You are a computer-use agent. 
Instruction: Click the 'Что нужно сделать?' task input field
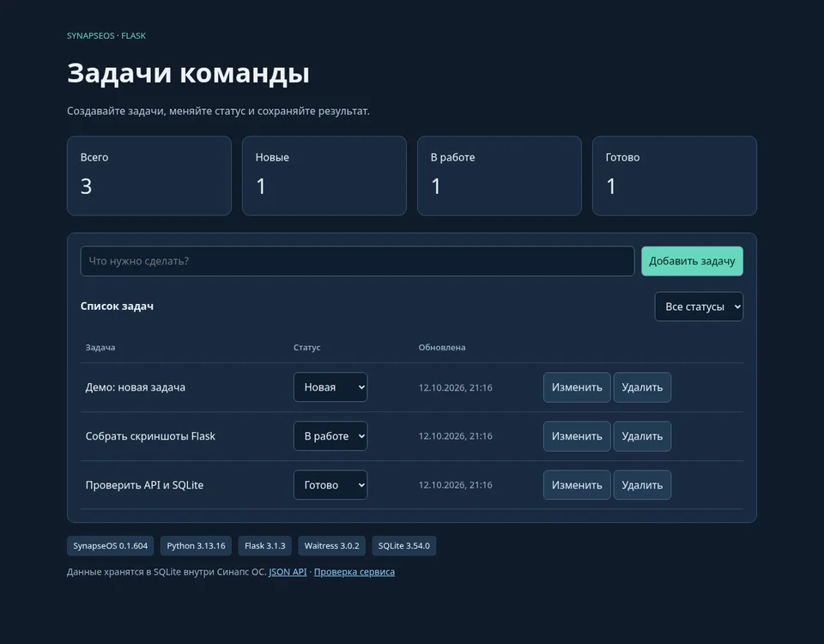pos(357,261)
